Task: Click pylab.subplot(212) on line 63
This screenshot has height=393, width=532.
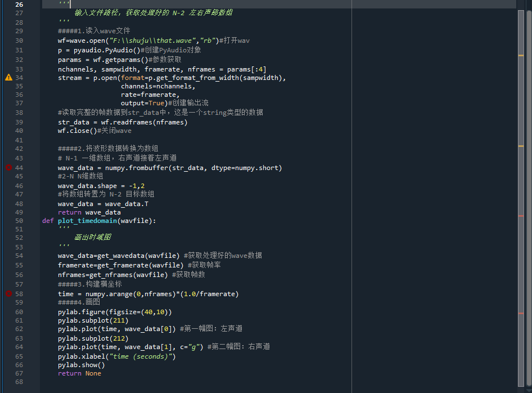Action: (93, 338)
